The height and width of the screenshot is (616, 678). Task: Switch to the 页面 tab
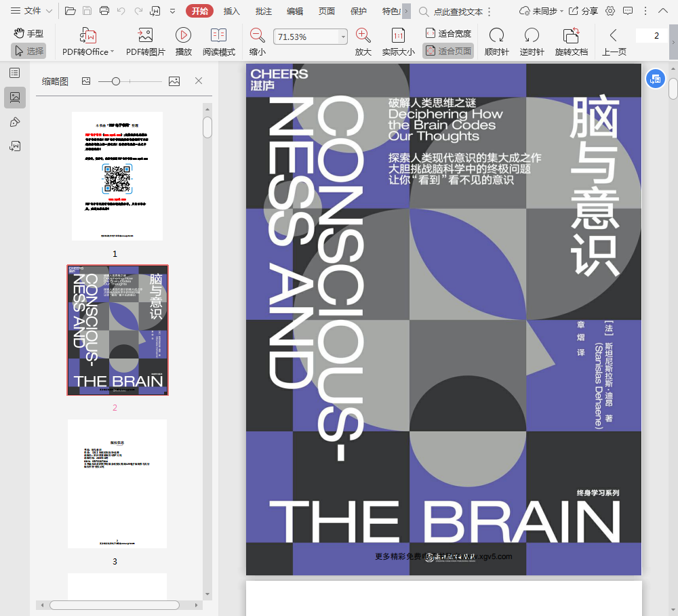(327, 12)
